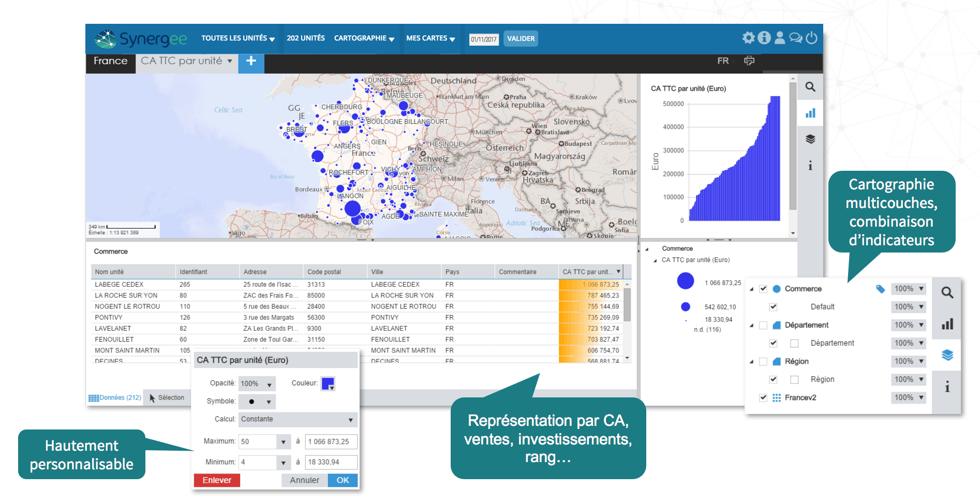Click the blue Couleur swatch
This screenshot has height=504, width=980.
[328, 383]
